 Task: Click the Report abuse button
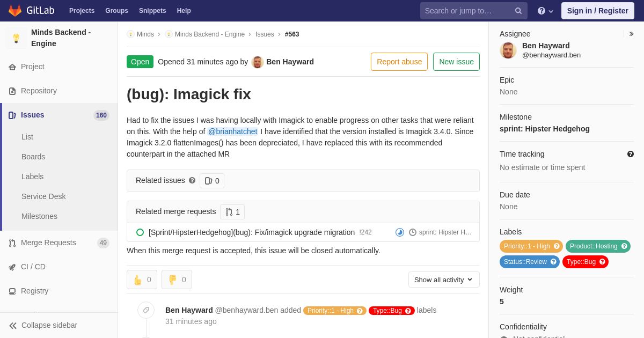pos(399,62)
